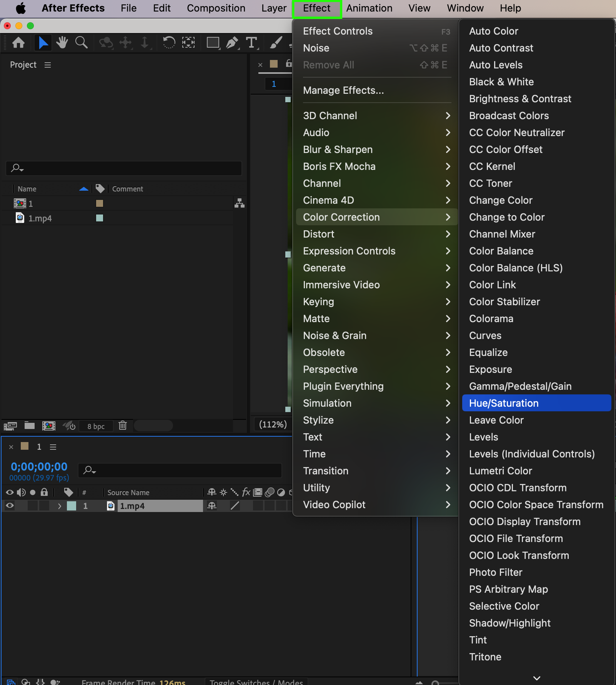Select the Hand tool
The image size is (616, 685).
point(62,42)
